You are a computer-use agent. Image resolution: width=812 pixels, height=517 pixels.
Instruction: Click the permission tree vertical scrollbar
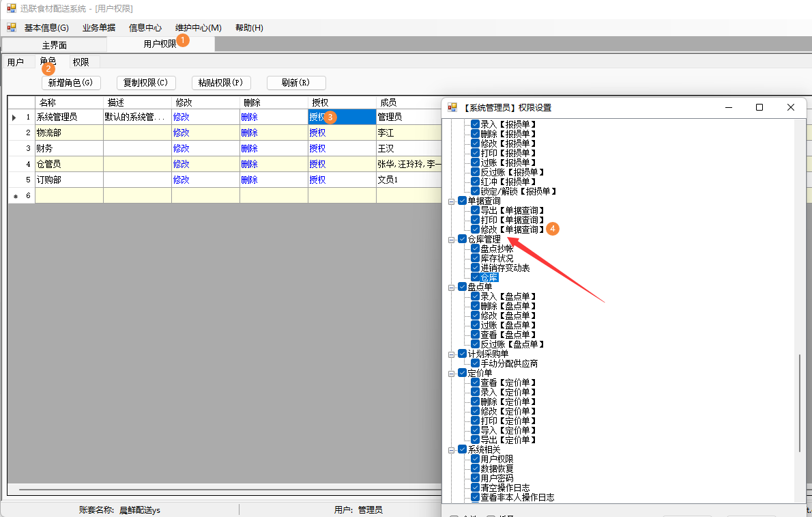tap(800, 402)
